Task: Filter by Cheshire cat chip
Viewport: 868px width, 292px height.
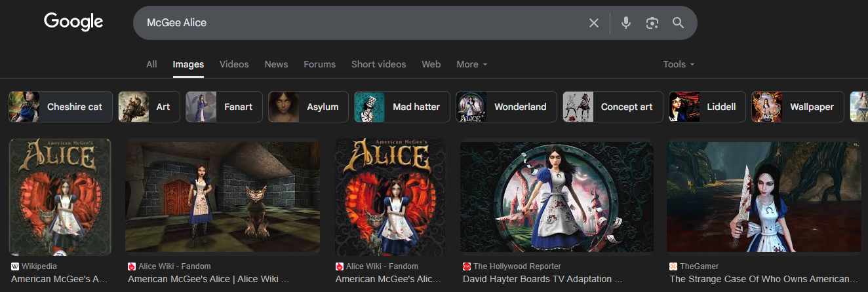Action: [60, 107]
